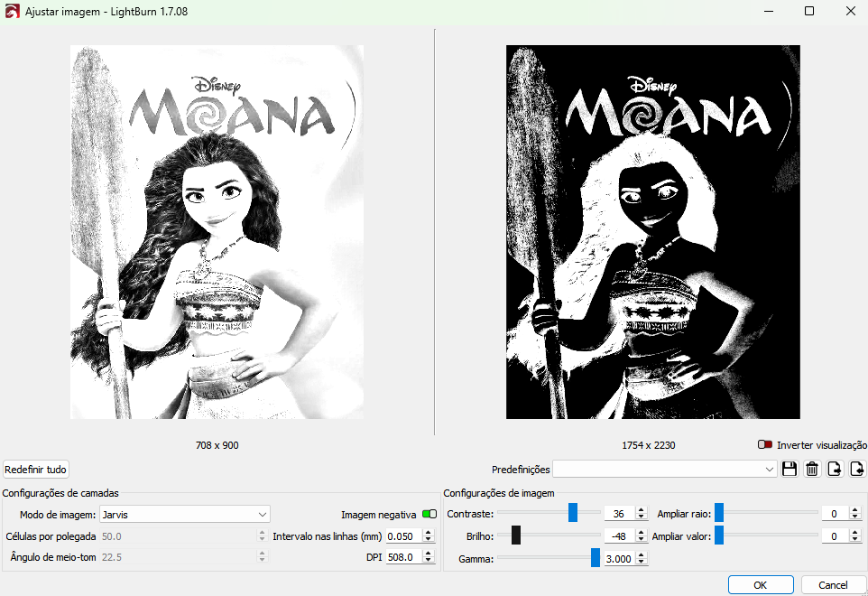Image resolution: width=868 pixels, height=596 pixels.
Task: Click the Contraste value stepper arrows
Action: coord(641,513)
